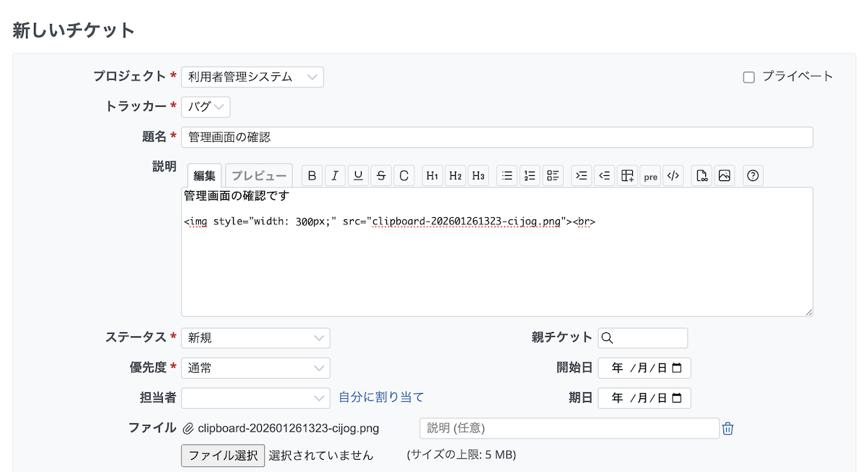The width and height of the screenshot is (868, 472).
Task: Insert heading level 2
Action: 455,175
